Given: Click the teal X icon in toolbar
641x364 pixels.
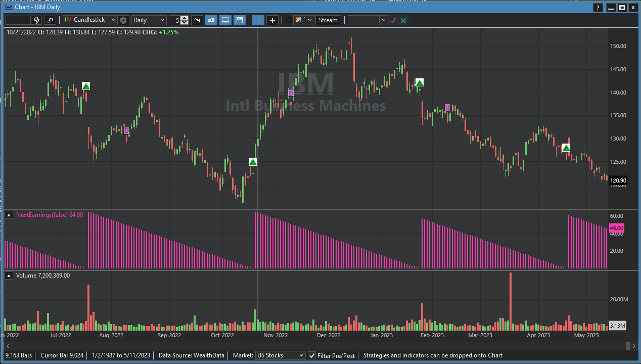Looking at the screenshot, I should point(403,20).
